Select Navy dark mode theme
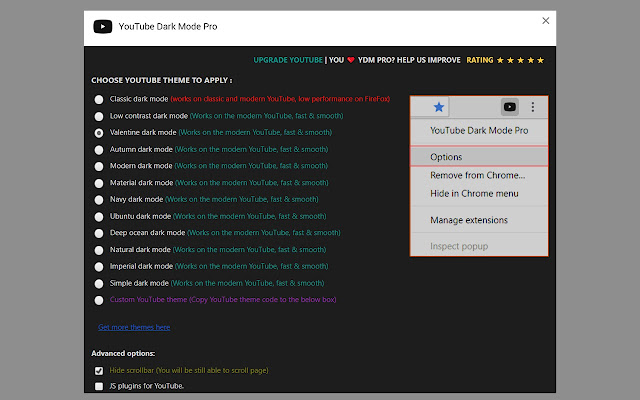The width and height of the screenshot is (640, 400). [x=99, y=200]
